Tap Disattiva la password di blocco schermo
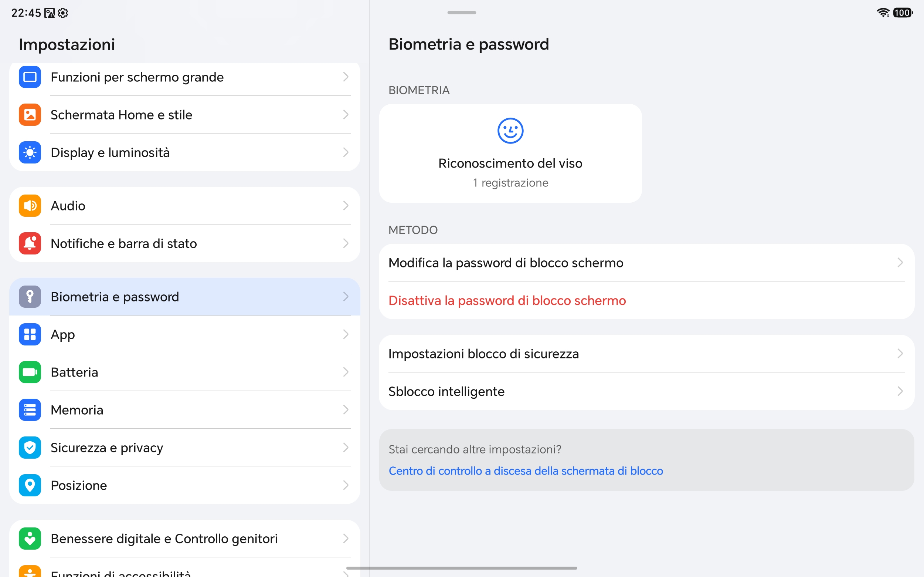The width and height of the screenshot is (924, 577). point(507,300)
